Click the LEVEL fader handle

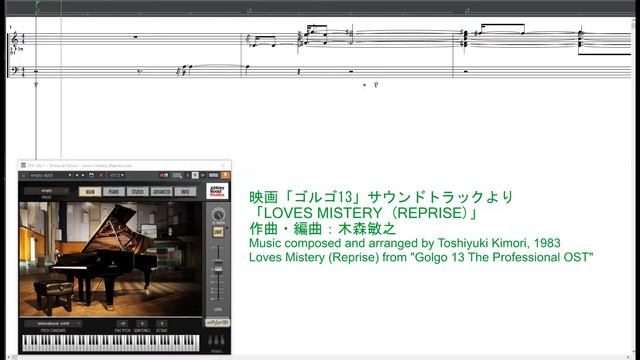(218, 268)
